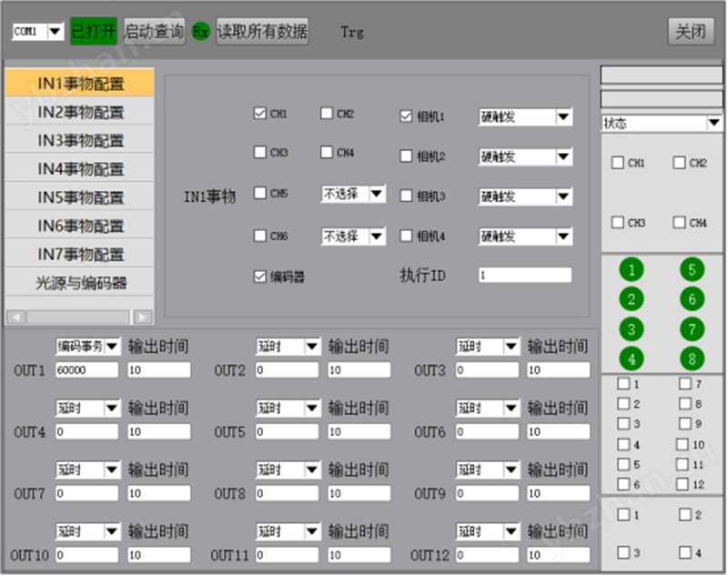Click green indicator circle 7

pos(692,329)
